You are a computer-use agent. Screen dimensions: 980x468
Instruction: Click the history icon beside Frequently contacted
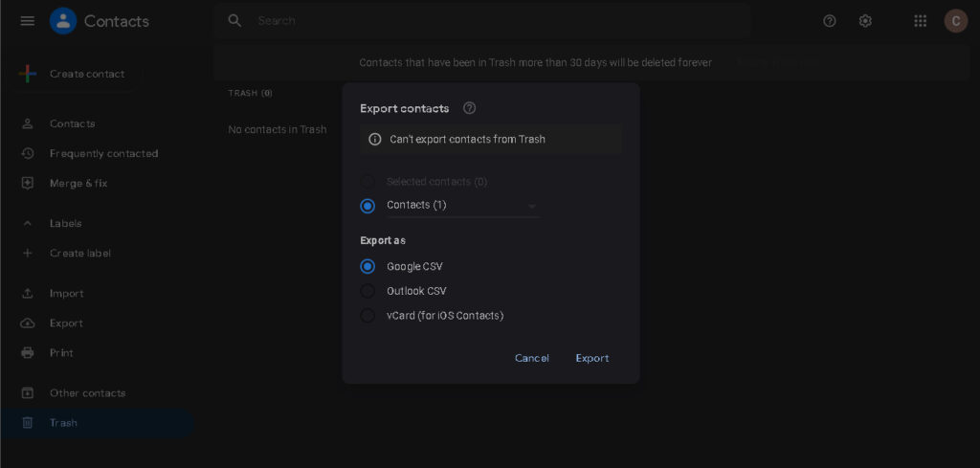(28, 154)
